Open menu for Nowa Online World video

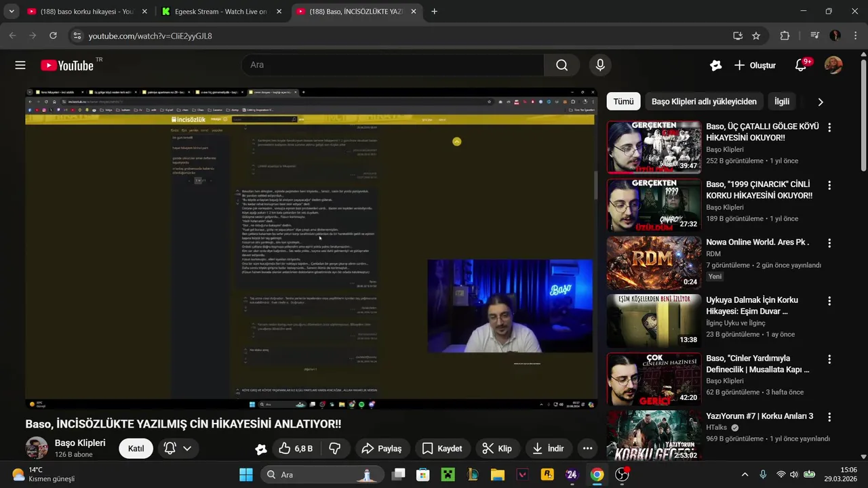(x=829, y=243)
